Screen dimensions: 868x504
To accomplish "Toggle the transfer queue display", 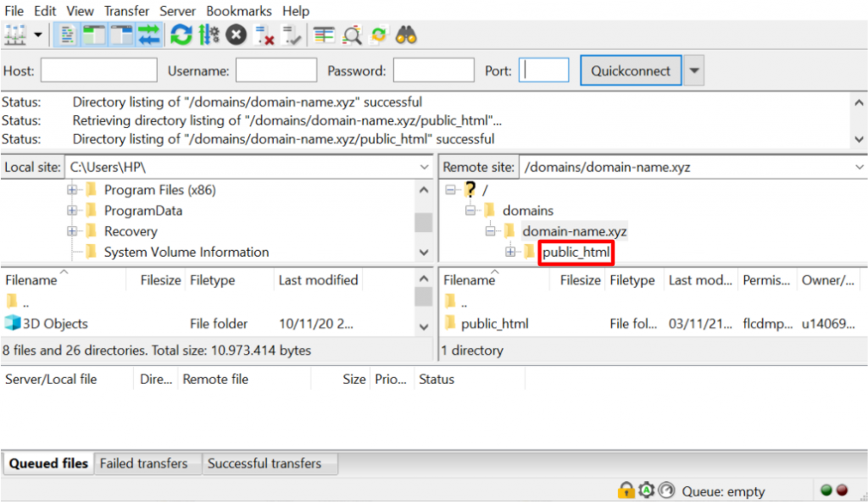I will [149, 35].
